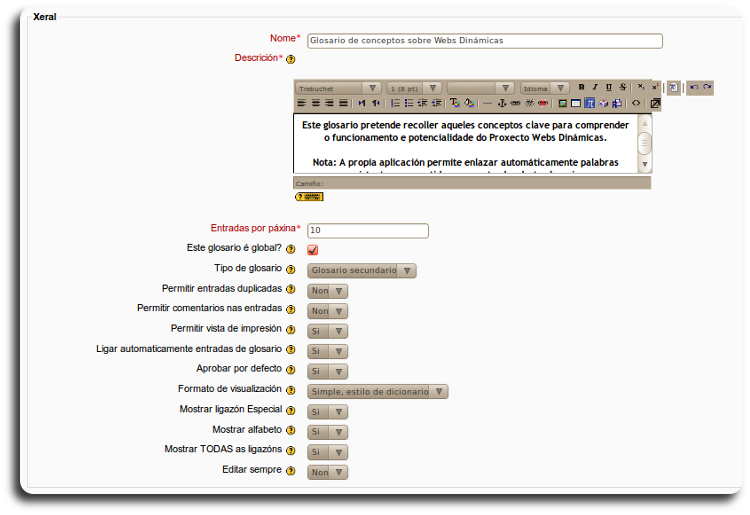Uncheck the 'Este glosario é global?' checkbox
Screen dimensions: 750x515
click(313, 250)
